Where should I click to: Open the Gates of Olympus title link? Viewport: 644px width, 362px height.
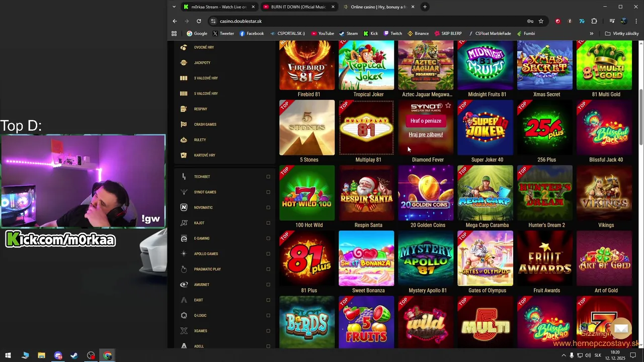487,291
